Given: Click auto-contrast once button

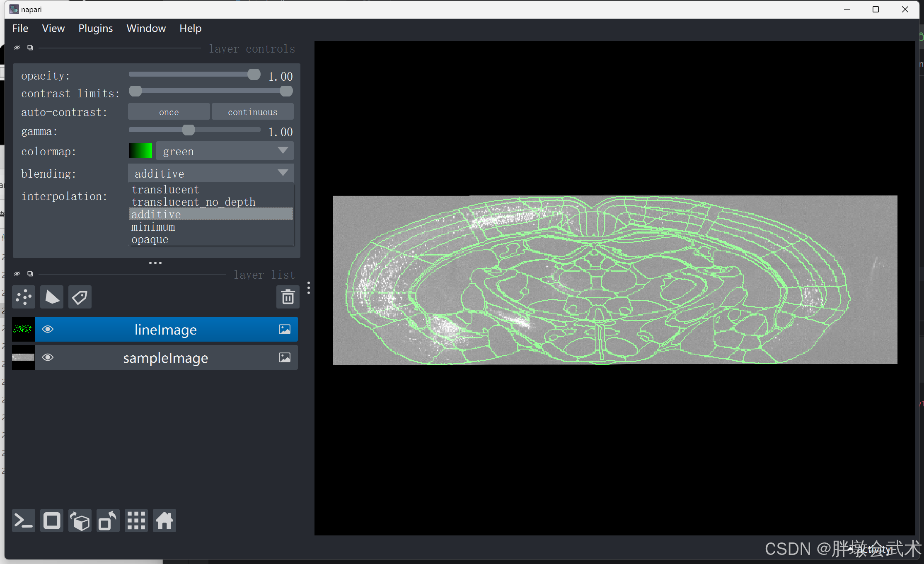Looking at the screenshot, I should [169, 112].
